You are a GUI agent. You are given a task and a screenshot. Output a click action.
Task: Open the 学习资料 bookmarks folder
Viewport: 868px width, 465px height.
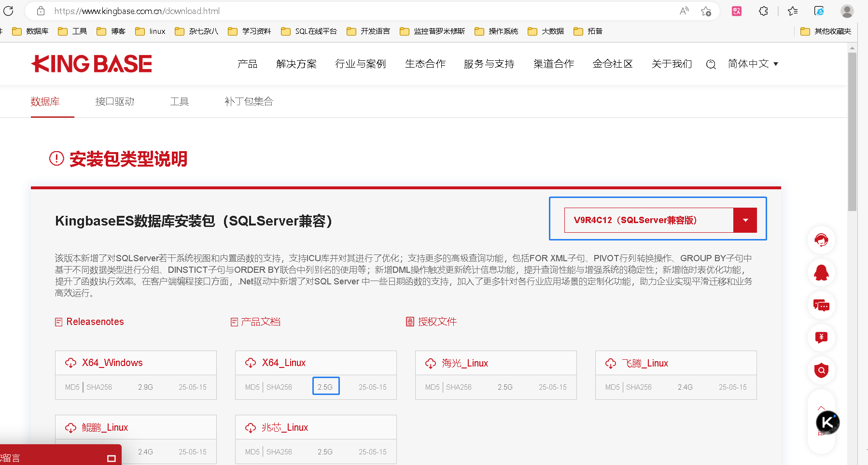pos(250,31)
